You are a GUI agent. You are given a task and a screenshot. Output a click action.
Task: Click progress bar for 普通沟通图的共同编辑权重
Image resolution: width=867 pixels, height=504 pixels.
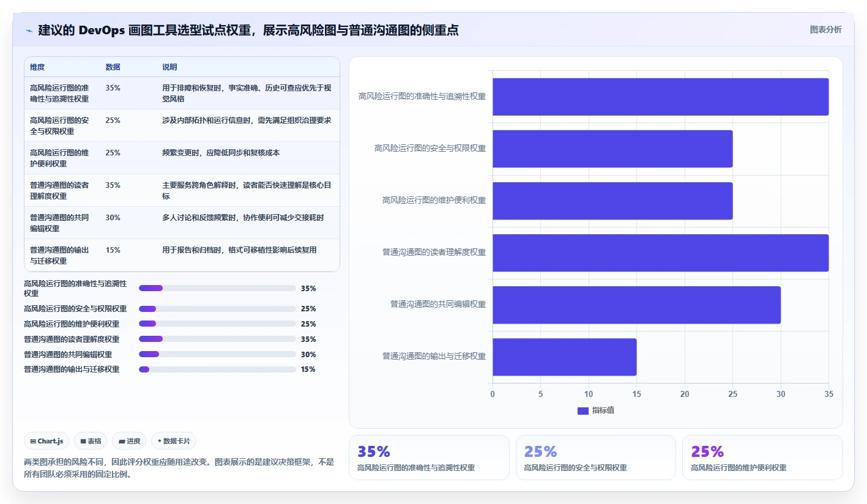[217, 354]
